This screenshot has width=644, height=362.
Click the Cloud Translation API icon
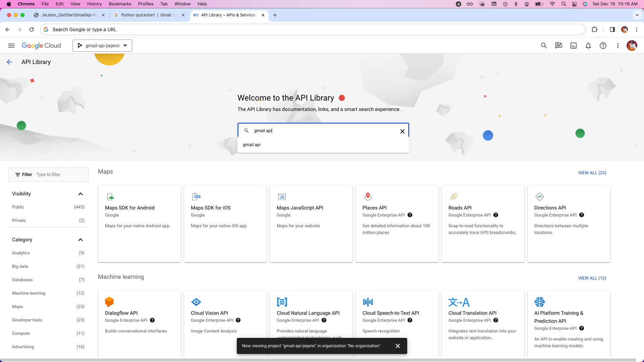(459, 302)
